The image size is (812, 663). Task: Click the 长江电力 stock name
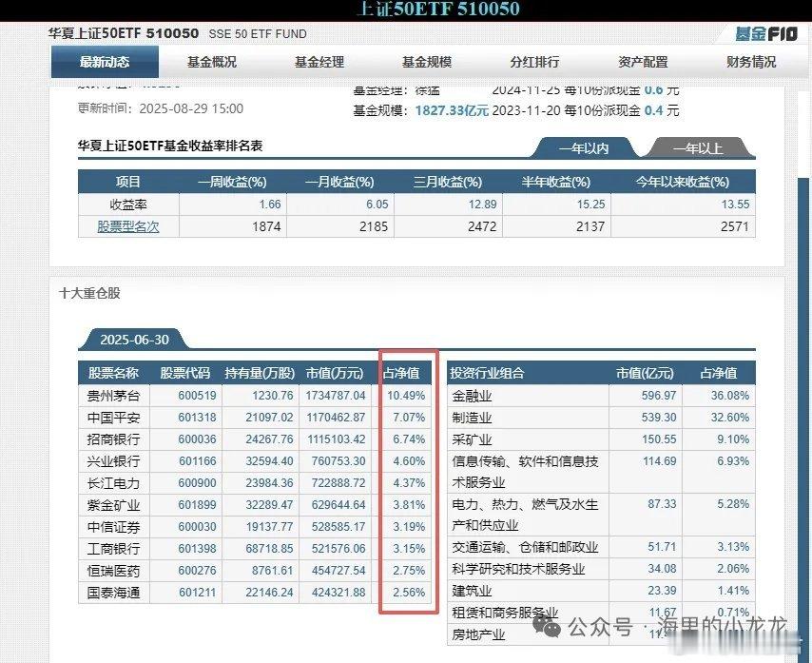[x=113, y=483]
